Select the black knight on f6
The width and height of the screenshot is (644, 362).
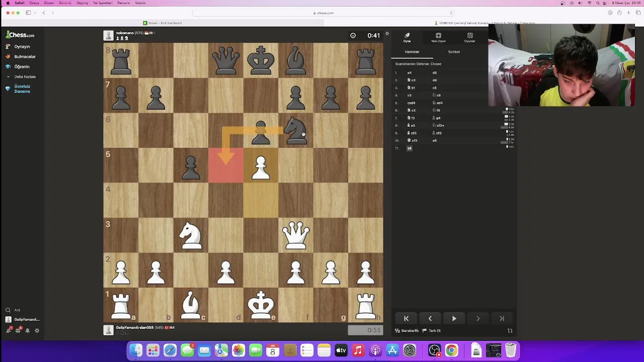tap(296, 131)
